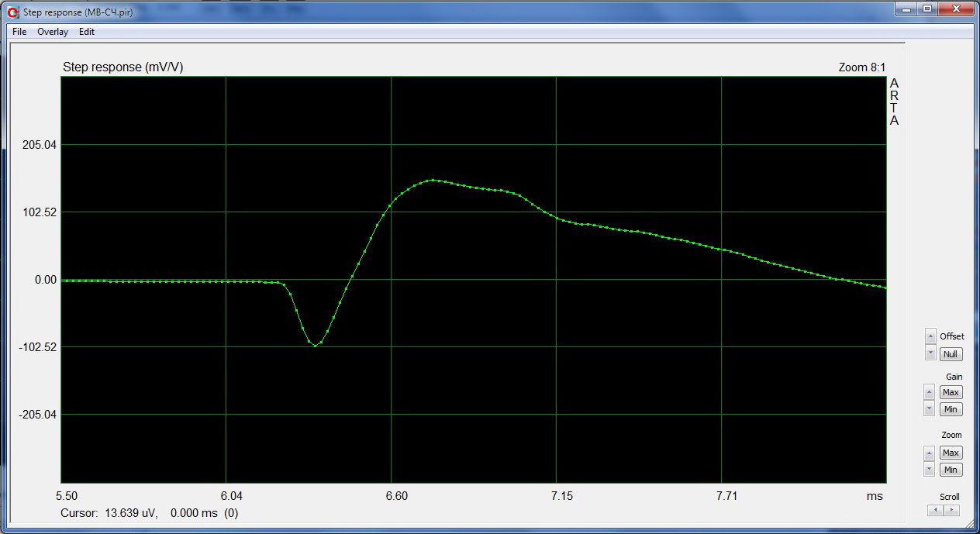Click the 6.60 time axis label
Image resolution: width=980 pixels, height=534 pixels.
(396, 496)
